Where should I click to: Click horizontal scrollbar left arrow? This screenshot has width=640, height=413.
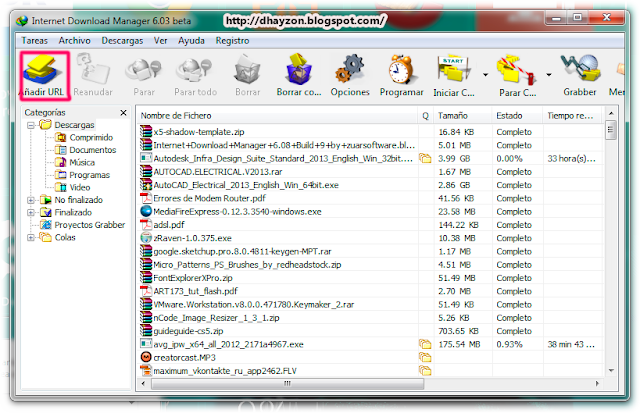click(143, 384)
